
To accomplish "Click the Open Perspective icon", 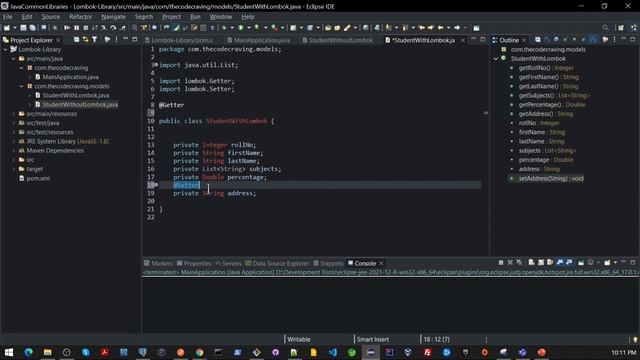I will (621, 28).
